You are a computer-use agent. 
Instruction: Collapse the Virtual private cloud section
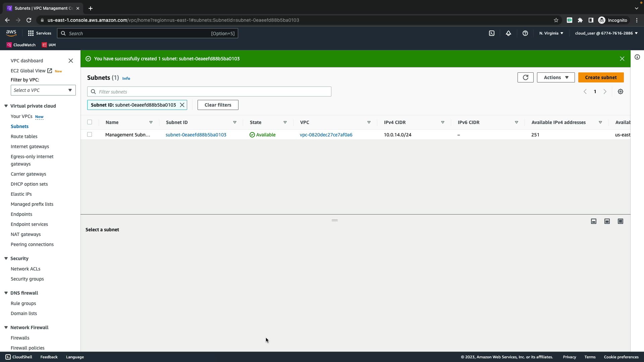click(6, 106)
